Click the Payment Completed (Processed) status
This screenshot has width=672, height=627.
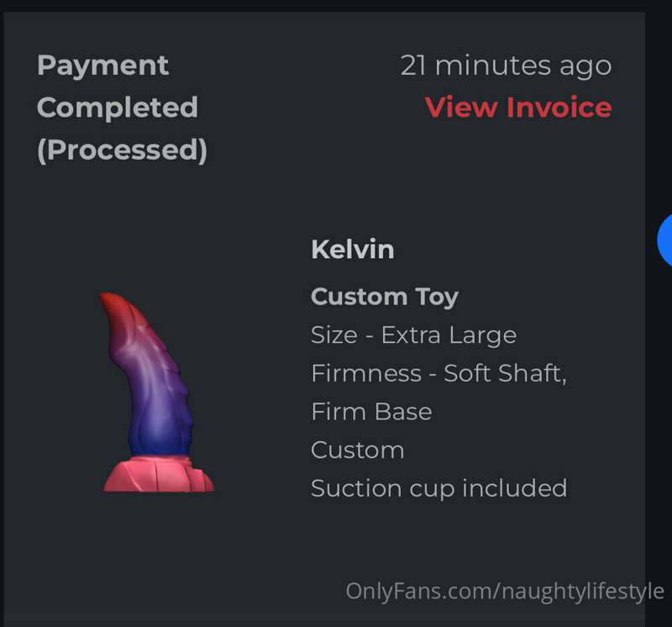[x=122, y=108]
